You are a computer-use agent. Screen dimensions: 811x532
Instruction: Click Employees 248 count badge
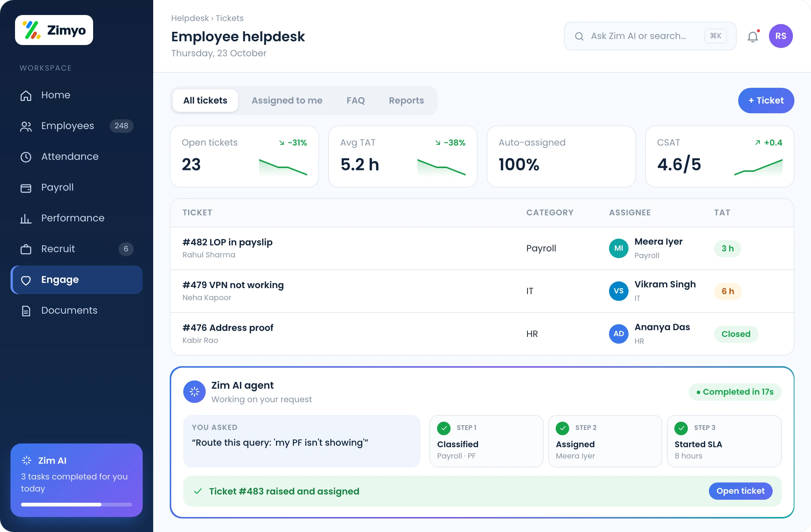tap(121, 126)
